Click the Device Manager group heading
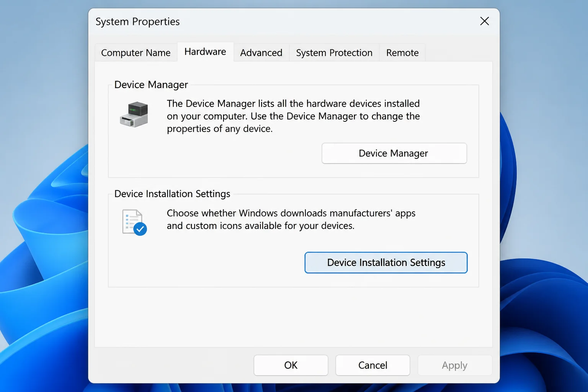The height and width of the screenshot is (392, 588). click(151, 85)
